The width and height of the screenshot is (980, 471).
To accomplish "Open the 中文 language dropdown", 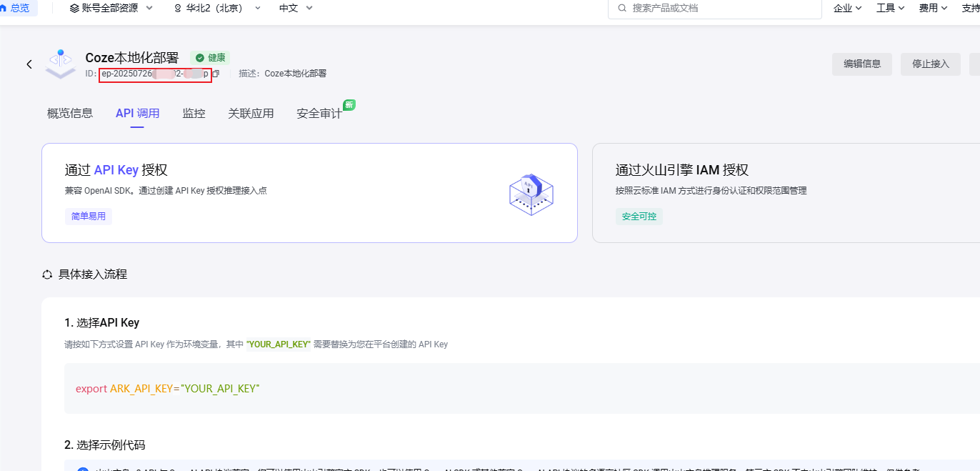I will coord(296,8).
